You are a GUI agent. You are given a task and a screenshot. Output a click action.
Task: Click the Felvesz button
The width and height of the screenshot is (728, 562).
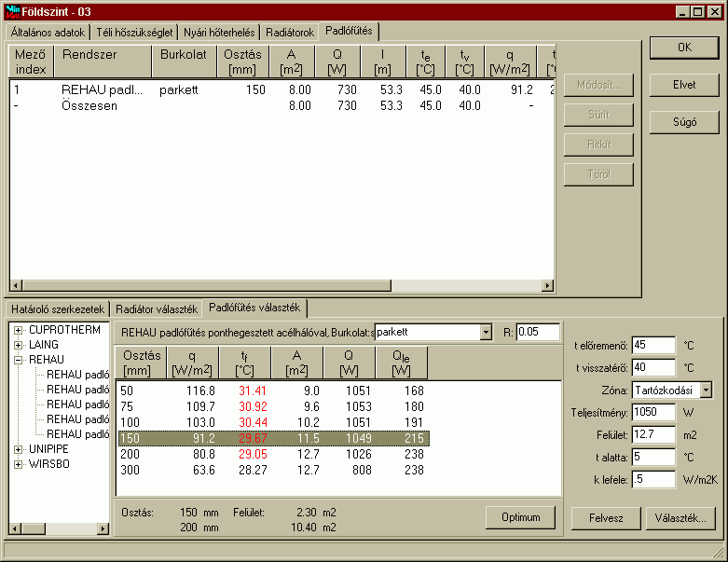coord(606,518)
